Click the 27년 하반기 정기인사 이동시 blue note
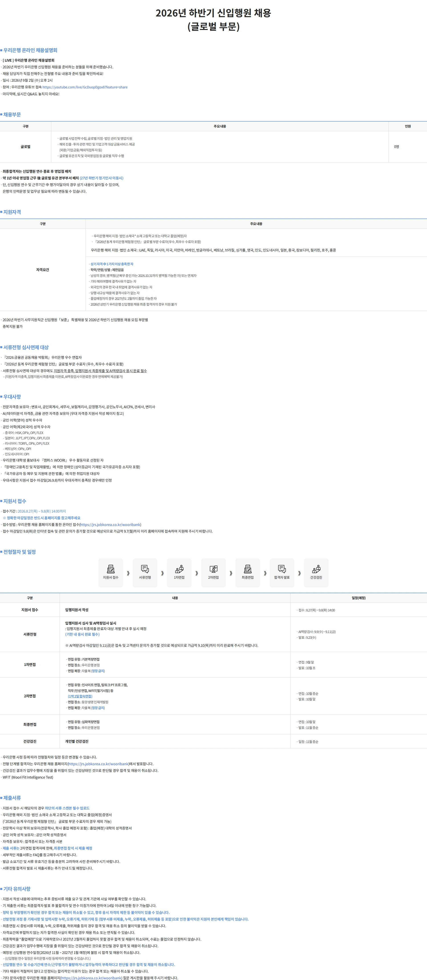Image resolution: width=427 pixels, height=980 pixels. click(101, 178)
